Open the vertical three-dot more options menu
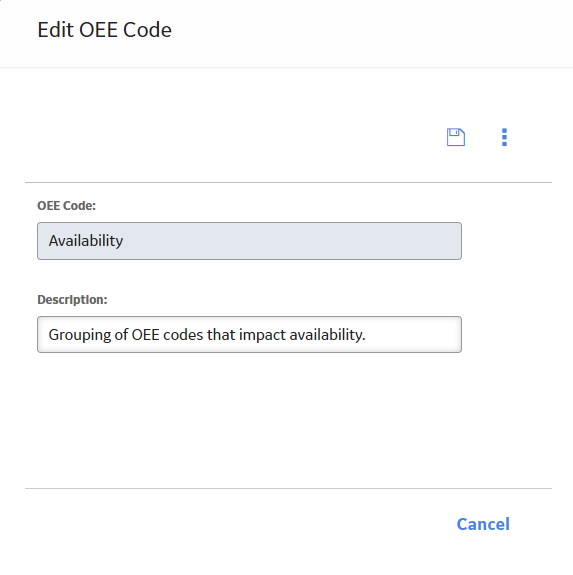 [x=504, y=137]
